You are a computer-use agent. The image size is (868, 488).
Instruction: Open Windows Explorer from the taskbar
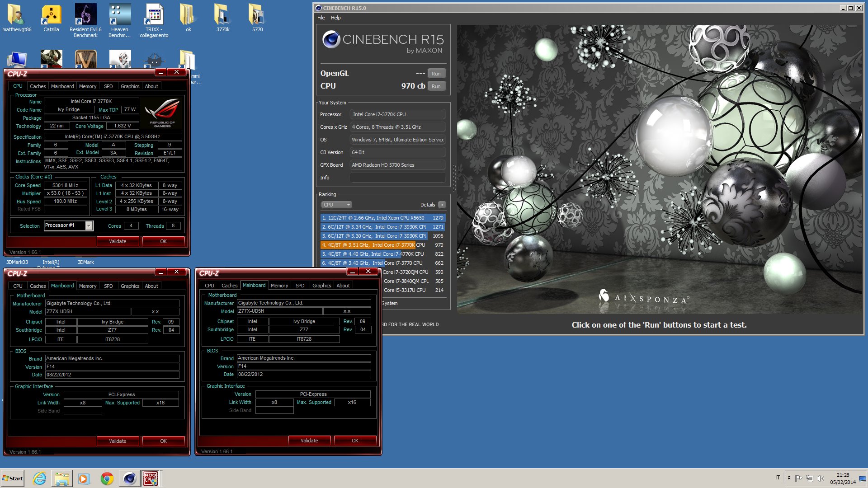tap(62, 479)
